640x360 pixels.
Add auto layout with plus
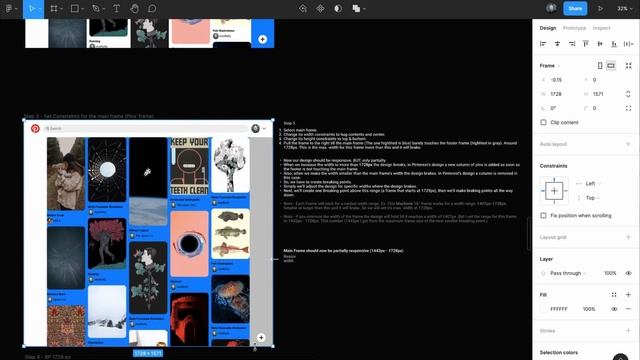[629, 144]
